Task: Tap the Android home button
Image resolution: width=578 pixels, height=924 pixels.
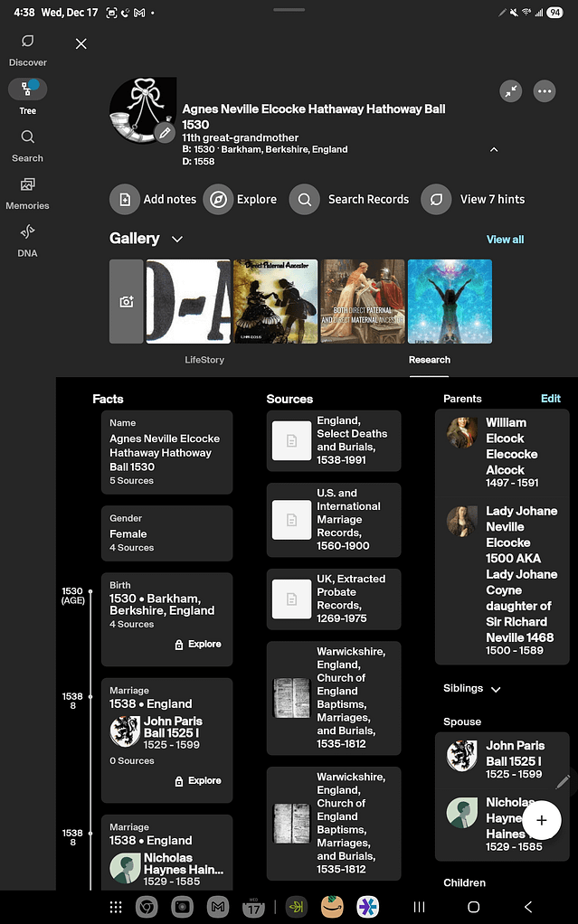Action: (474, 907)
